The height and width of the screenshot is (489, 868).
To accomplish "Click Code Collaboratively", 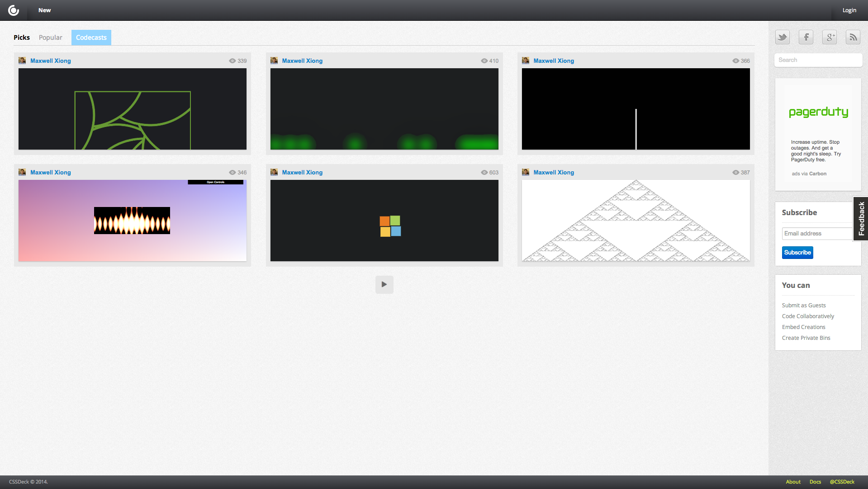I will click(808, 316).
